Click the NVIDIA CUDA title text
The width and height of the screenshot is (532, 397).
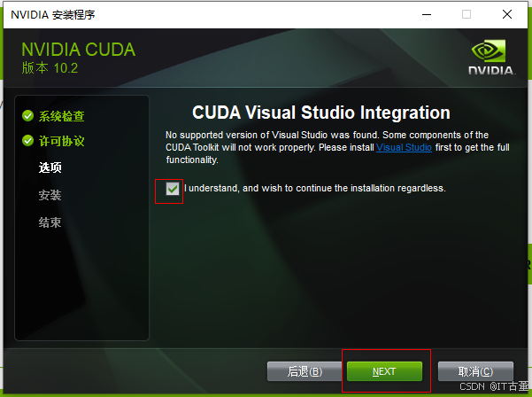point(79,50)
